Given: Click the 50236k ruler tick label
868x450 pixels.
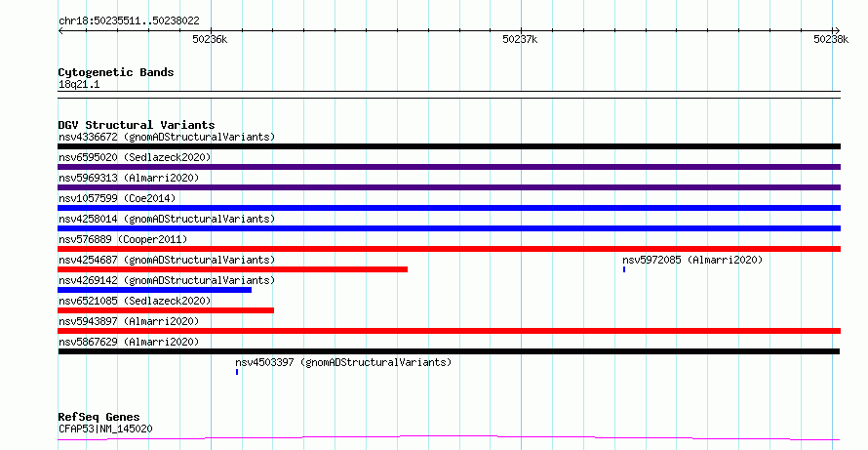Looking at the screenshot, I should tap(210, 39).
